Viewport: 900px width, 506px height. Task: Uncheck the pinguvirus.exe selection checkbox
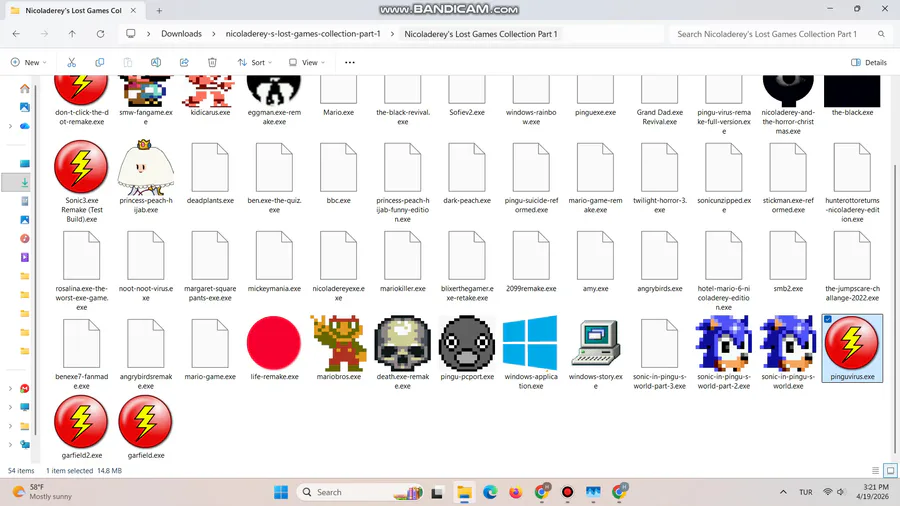pos(828,319)
